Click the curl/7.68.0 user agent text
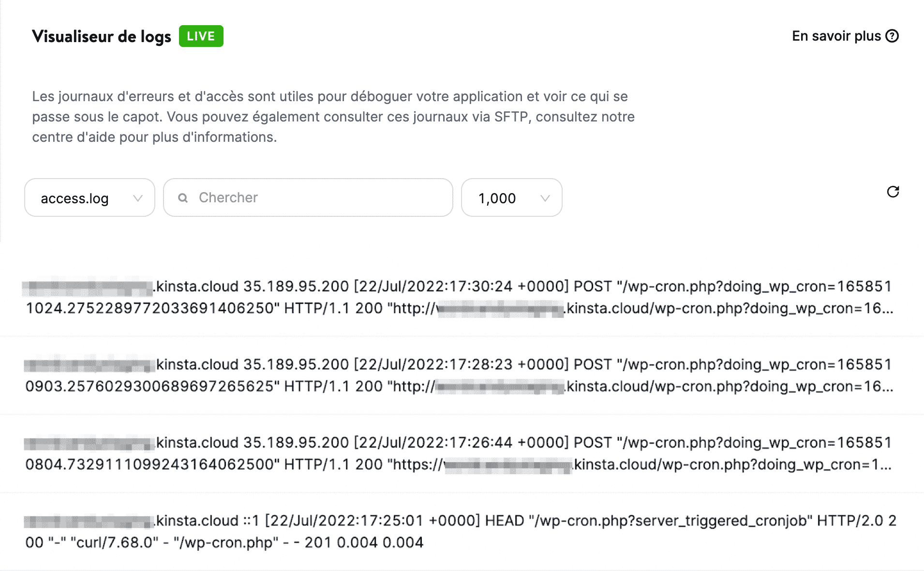 point(115,542)
